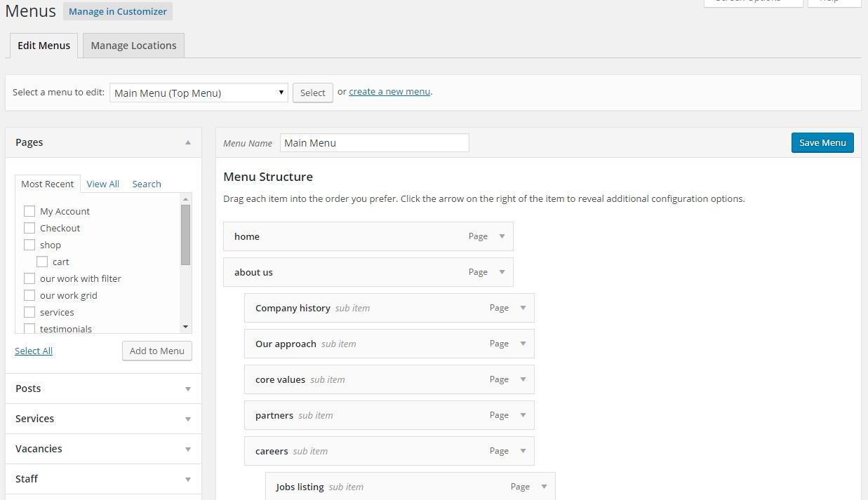Expand Jobs listing sub item arrow
The width and height of the screenshot is (868, 500).
pyautogui.click(x=544, y=487)
